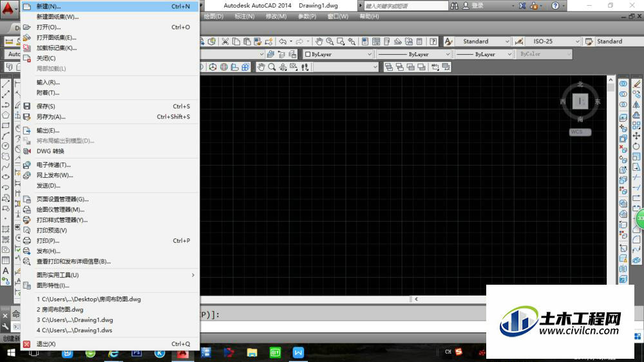Select the Line draw tool

coord(6,84)
